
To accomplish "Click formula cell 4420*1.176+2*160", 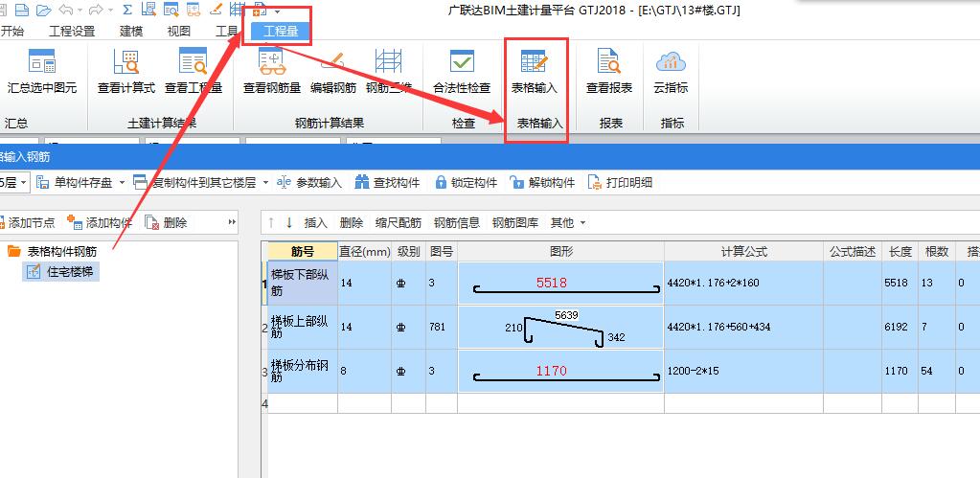I will (x=743, y=283).
